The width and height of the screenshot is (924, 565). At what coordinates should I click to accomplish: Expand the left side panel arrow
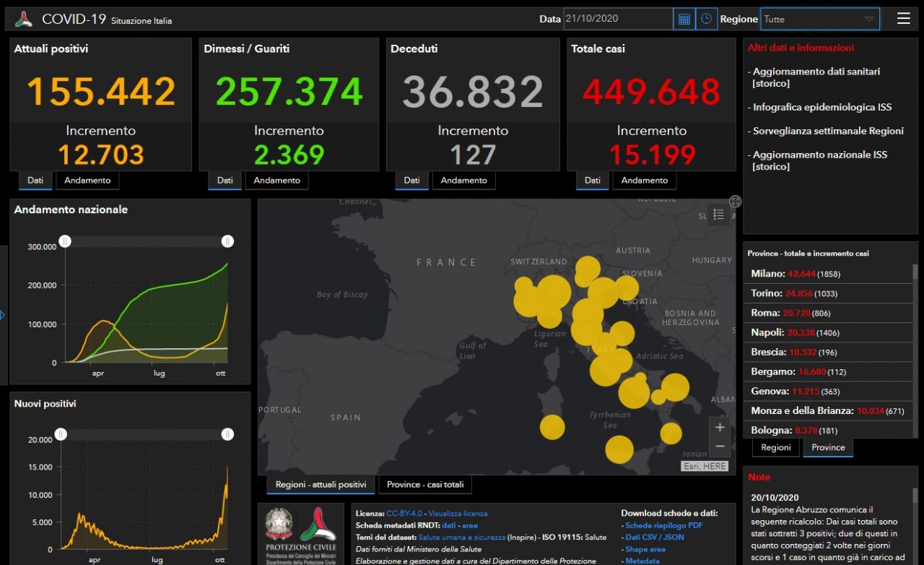point(3,315)
